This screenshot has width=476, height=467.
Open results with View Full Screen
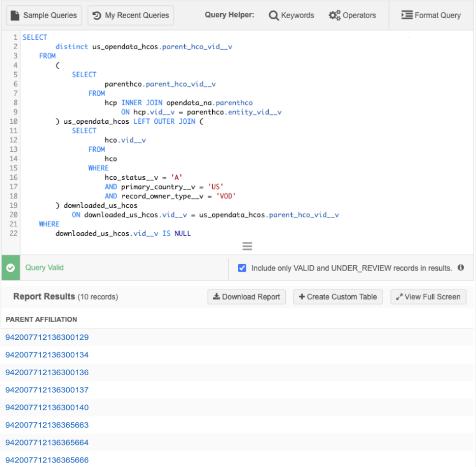click(428, 297)
